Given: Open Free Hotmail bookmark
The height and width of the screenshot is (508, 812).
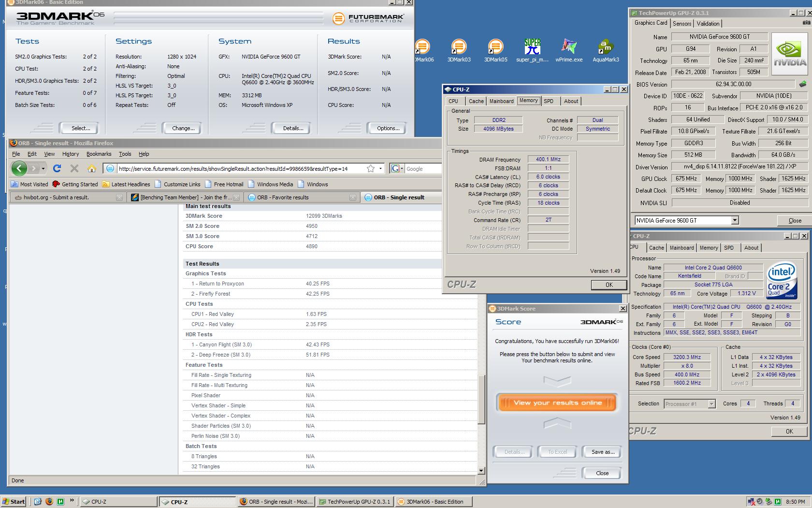Looking at the screenshot, I should pyautogui.click(x=224, y=184).
